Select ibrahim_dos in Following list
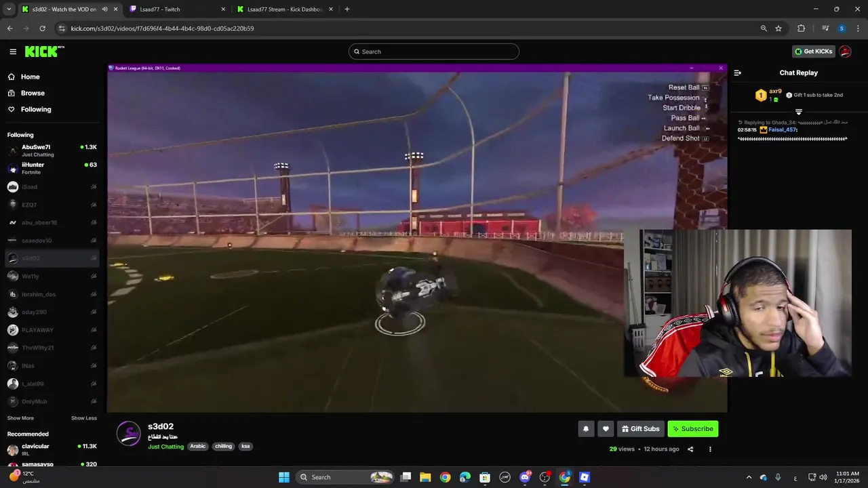 point(52,294)
